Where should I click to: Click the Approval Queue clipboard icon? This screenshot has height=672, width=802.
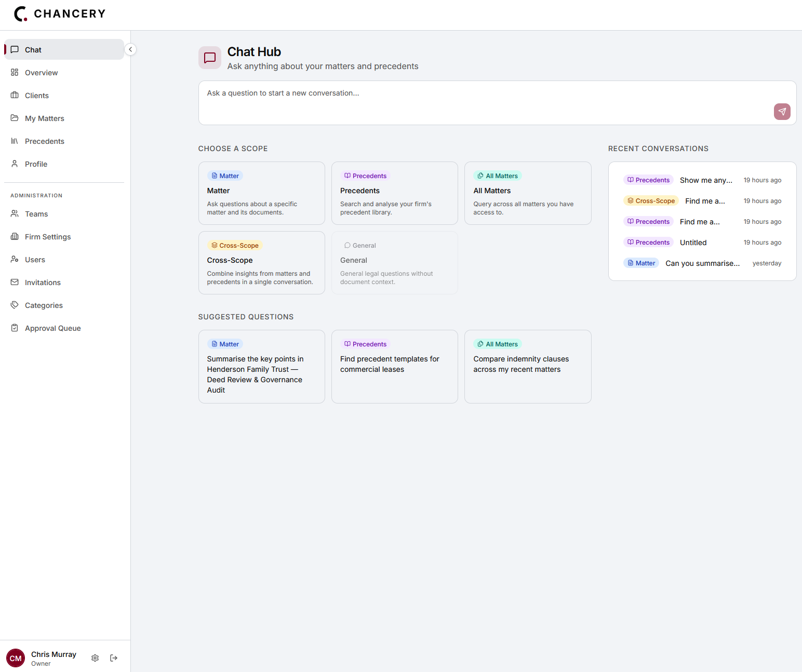point(15,328)
